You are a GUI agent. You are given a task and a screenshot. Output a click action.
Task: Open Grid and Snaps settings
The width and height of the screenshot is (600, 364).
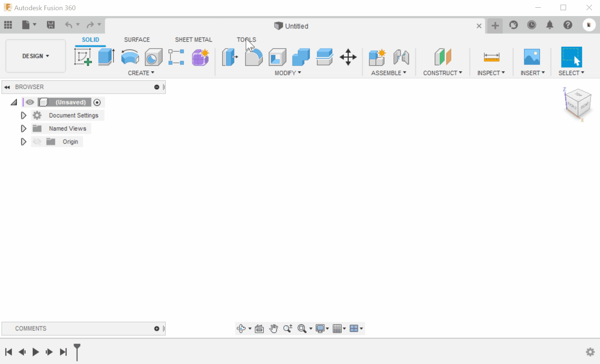337,329
